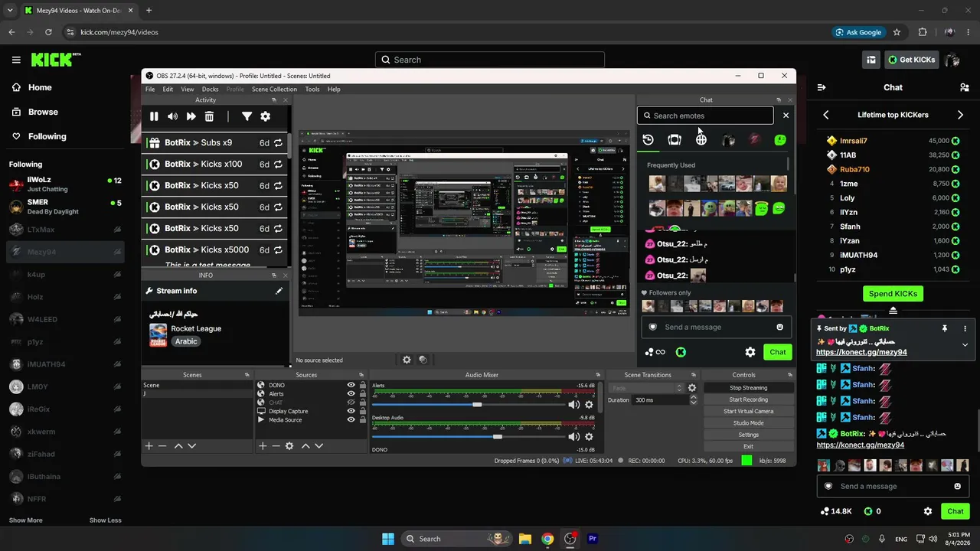Edit stream info with the pencil icon
The height and width of the screenshot is (551, 980).
click(279, 291)
